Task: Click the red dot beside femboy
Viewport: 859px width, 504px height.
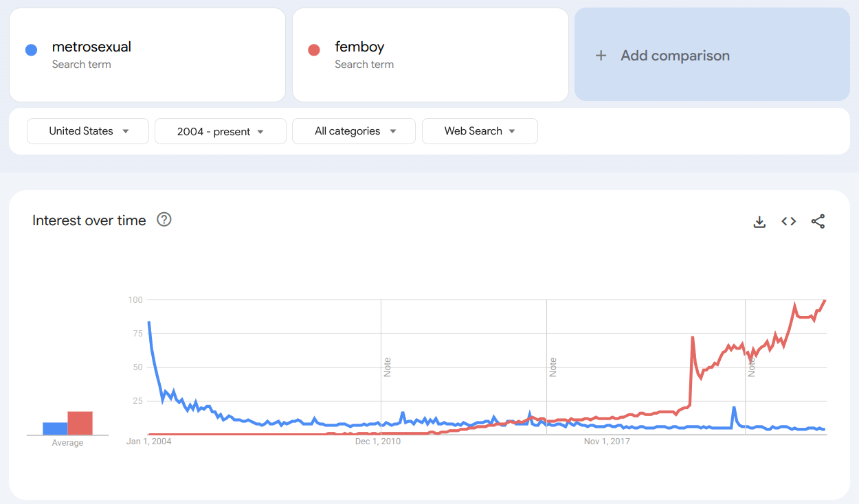Action: point(314,50)
